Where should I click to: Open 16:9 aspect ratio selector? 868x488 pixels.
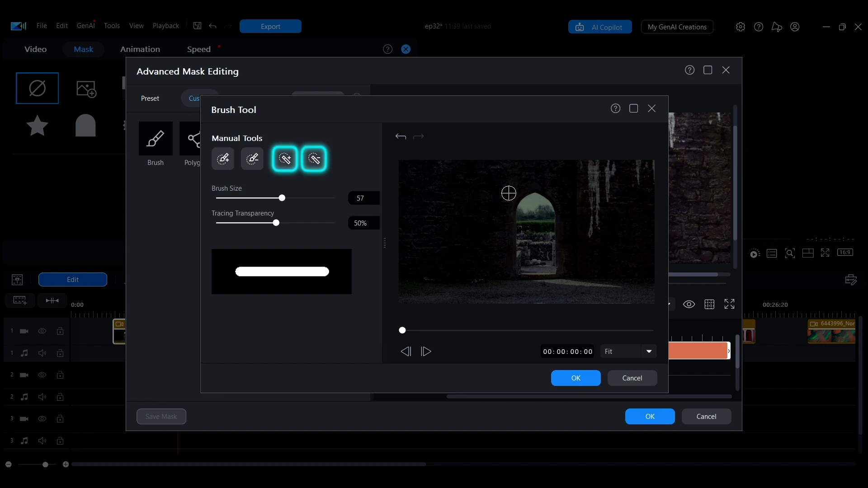(x=845, y=253)
